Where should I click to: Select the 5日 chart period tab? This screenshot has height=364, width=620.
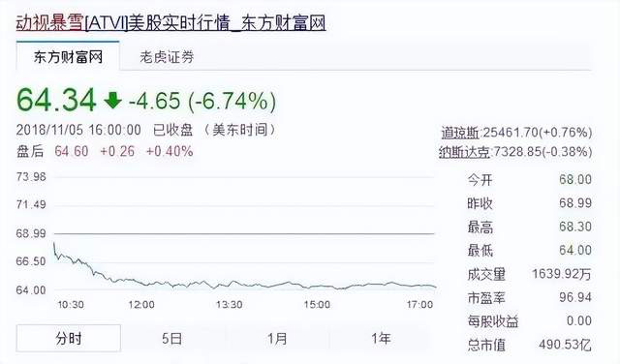(172, 339)
